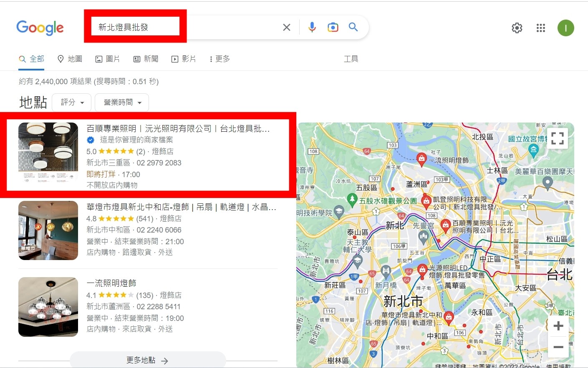The height and width of the screenshot is (368, 588).
Task: Click 5.0 star rating of 百順 listing
Action: click(116, 151)
